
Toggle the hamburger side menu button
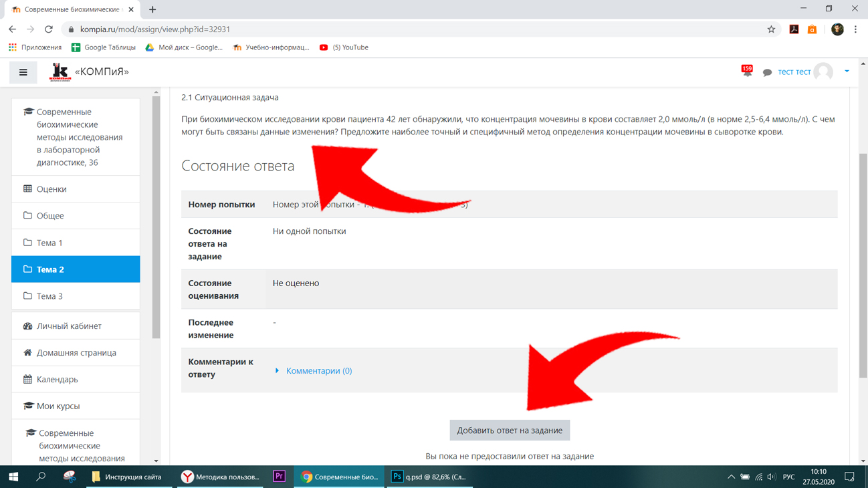coord(23,72)
